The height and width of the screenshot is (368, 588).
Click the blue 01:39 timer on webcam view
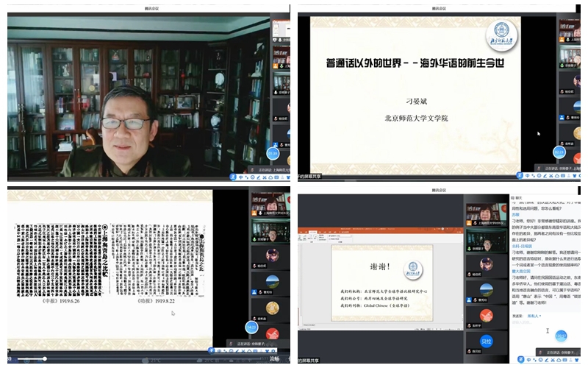272,153
